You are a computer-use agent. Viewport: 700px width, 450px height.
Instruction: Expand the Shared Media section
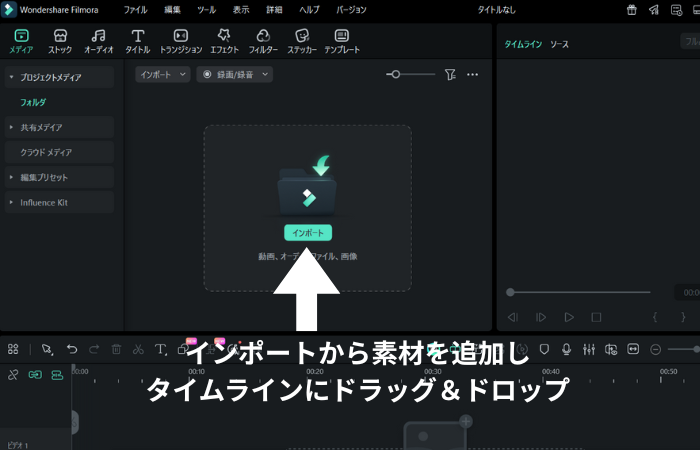coord(11,127)
